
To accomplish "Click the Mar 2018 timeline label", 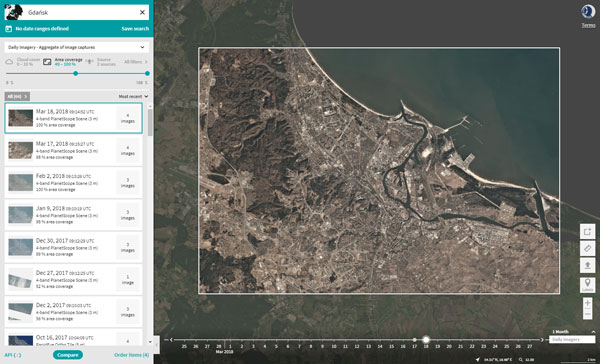I will point(224,351).
